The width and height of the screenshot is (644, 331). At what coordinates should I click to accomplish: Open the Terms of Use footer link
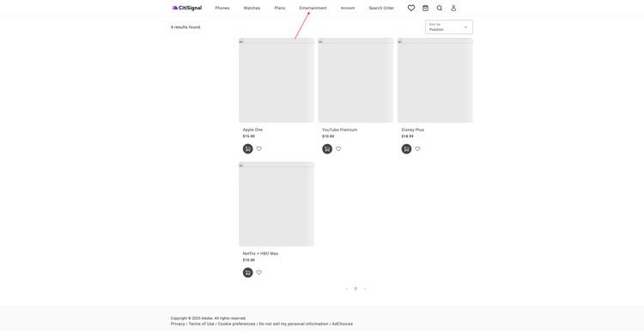[x=201, y=324]
